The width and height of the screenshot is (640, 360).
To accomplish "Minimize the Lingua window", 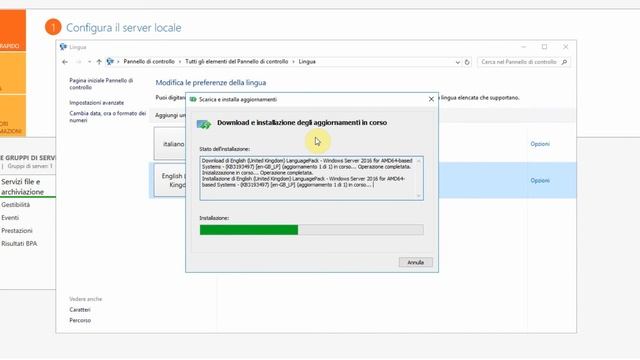I will pyautogui.click(x=524, y=47).
